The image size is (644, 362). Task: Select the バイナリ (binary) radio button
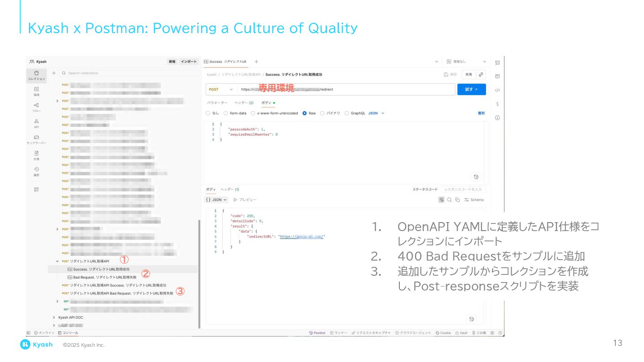(x=322, y=114)
